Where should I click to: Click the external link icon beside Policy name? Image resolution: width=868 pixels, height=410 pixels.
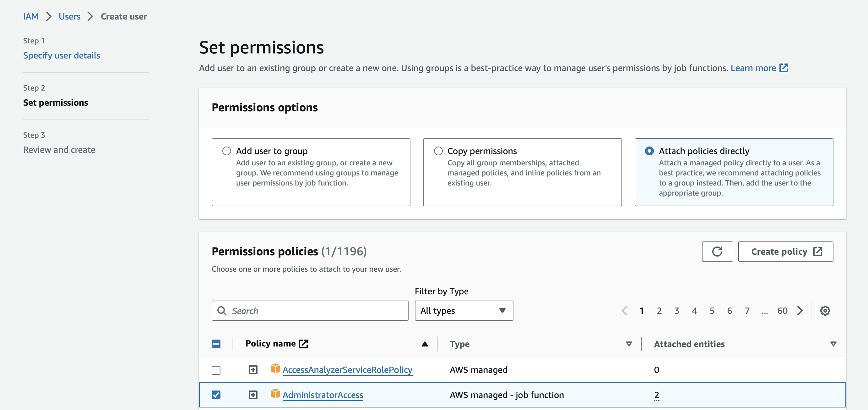click(304, 344)
